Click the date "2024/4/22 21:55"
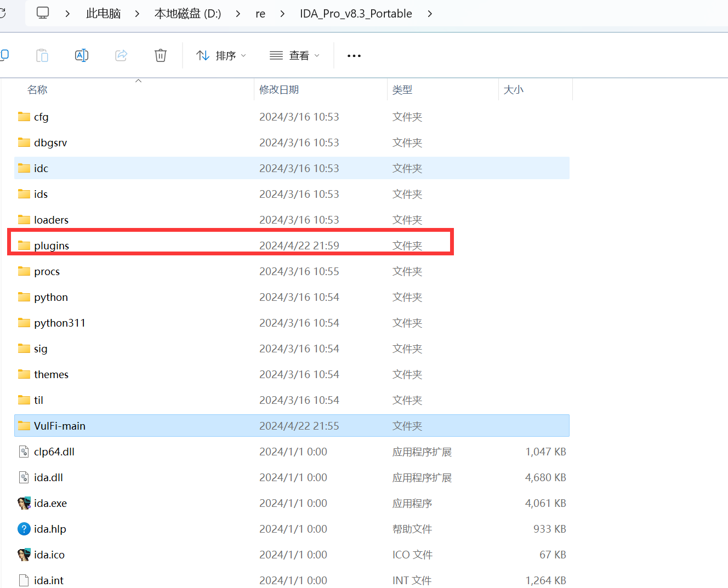Image resolution: width=728 pixels, height=588 pixels. 299,426
